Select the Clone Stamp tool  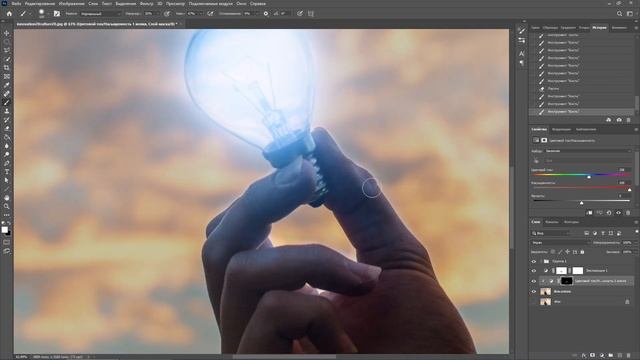pos(7,111)
